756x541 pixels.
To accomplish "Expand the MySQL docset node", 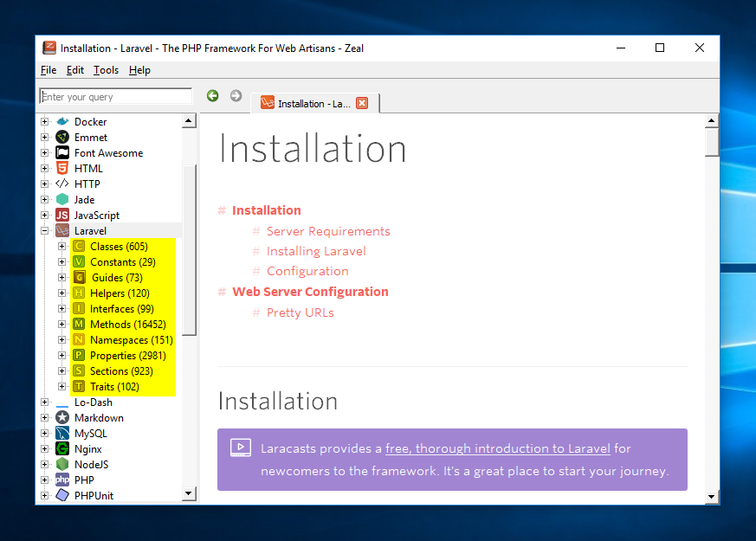I will (x=45, y=433).
